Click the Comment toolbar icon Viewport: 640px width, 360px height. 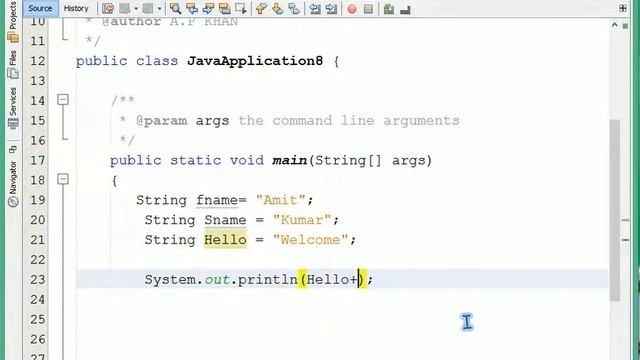(389, 9)
